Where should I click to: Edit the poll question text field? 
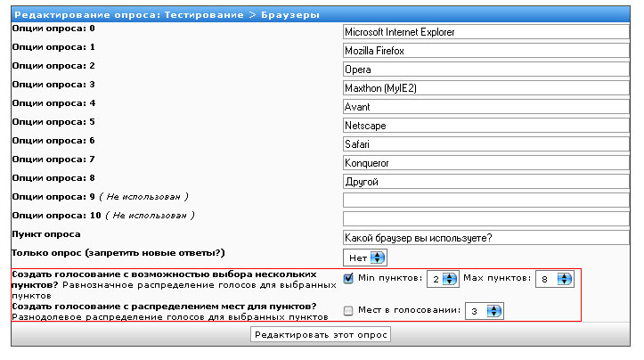[x=486, y=237]
